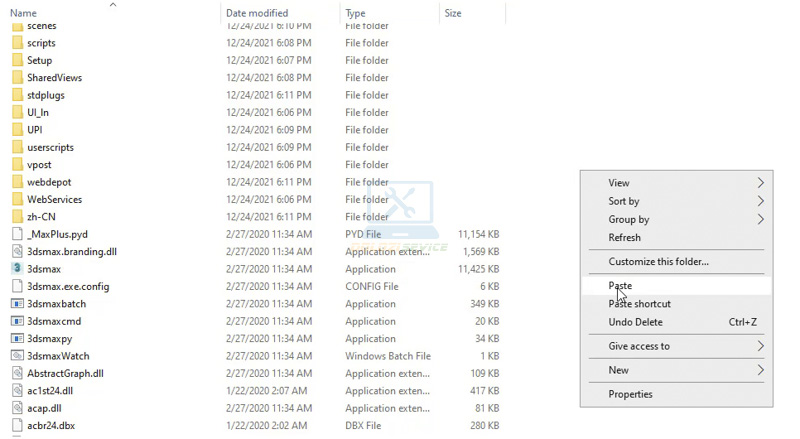Click the 12/24/2021 6:07 PM date cell
The width and height of the screenshot is (800, 439).
[x=268, y=60]
